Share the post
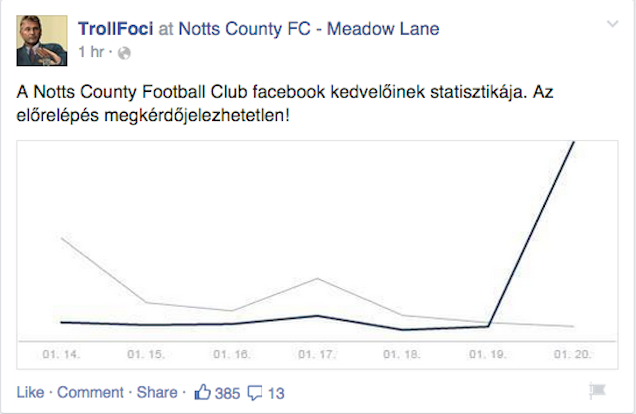 pos(157,393)
